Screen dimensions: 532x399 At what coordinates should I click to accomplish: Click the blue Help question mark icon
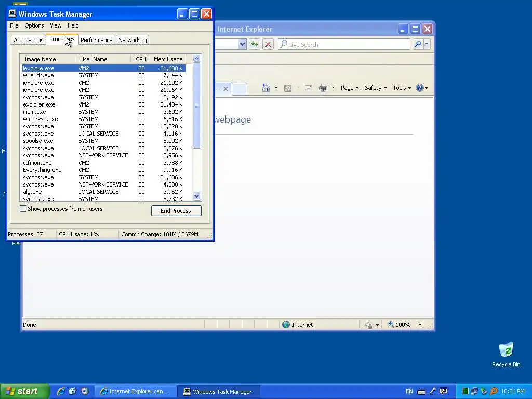tap(420, 88)
